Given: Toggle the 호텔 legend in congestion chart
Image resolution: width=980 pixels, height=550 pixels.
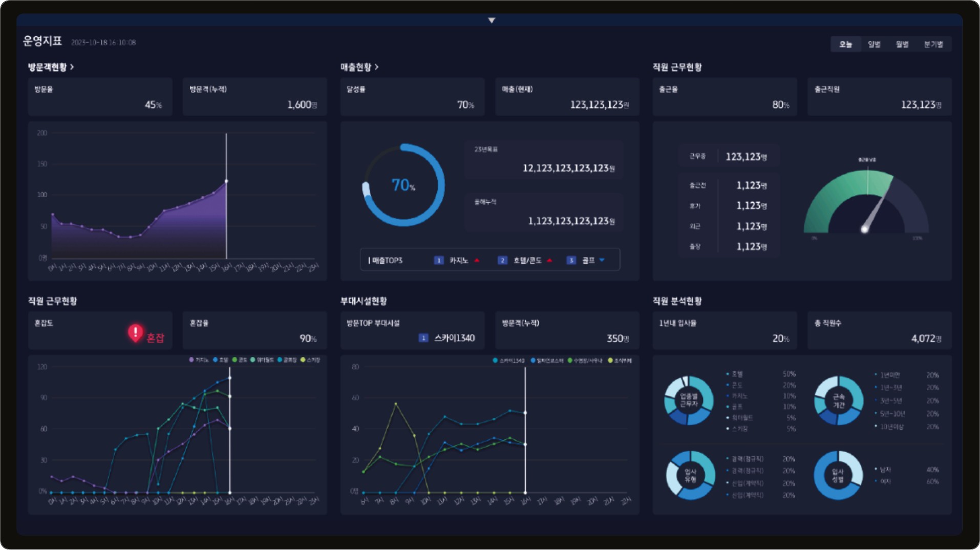Looking at the screenshot, I should [221, 360].
